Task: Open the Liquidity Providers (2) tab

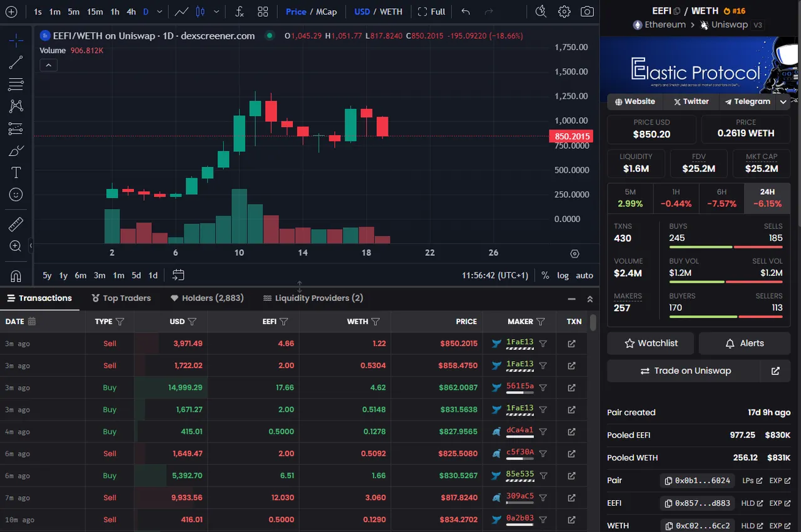Action: coord(314,298)
